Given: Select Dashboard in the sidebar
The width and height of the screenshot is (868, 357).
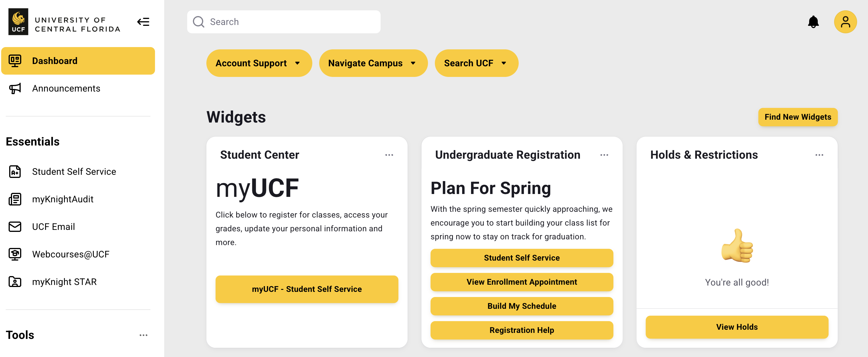Looking at the screenshot, I should pos(78,61).
